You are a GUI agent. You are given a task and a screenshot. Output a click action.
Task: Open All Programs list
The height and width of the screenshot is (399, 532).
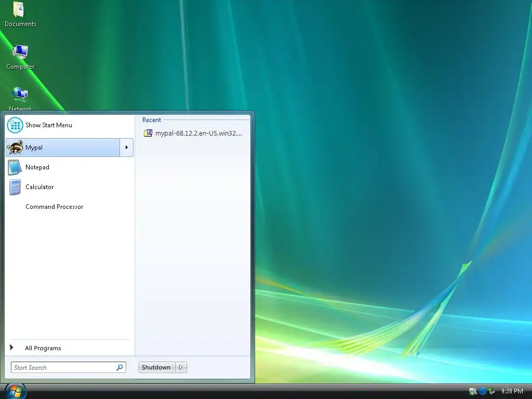pos(70,348)
